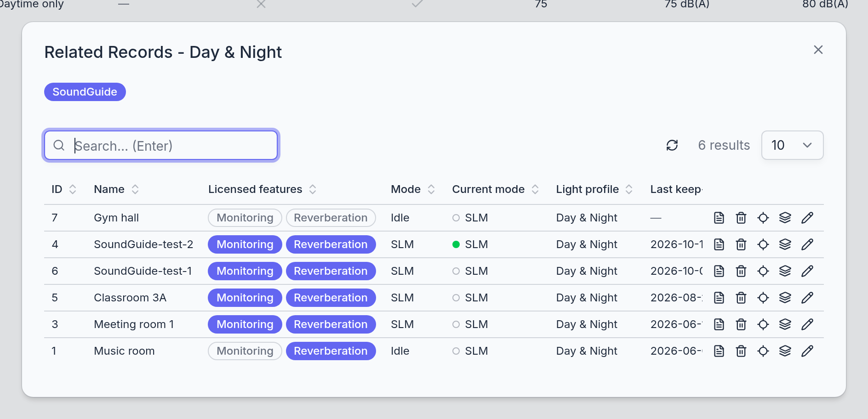This screenshot has width=868, height=419.
Task: Open layers icon for SoundGuide-test-2 row
Action: pyautogui.click(x=785, y=244)
